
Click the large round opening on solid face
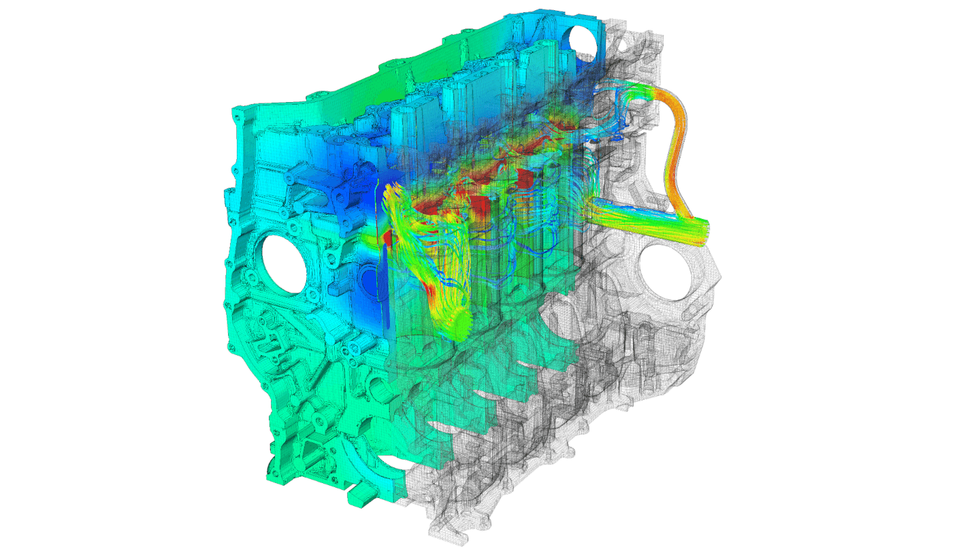tap(282, 265)
